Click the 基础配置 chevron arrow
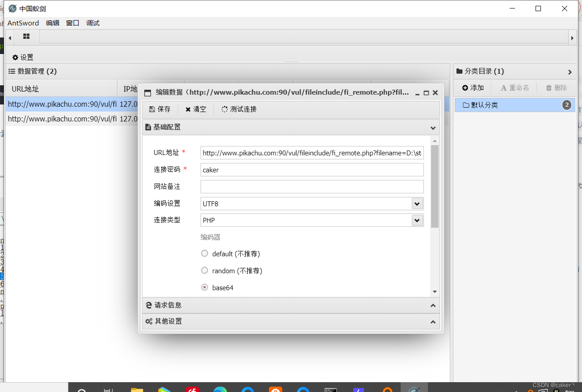Image resolution: width=582 pixels, height=392 pixels. coord(433,128)
